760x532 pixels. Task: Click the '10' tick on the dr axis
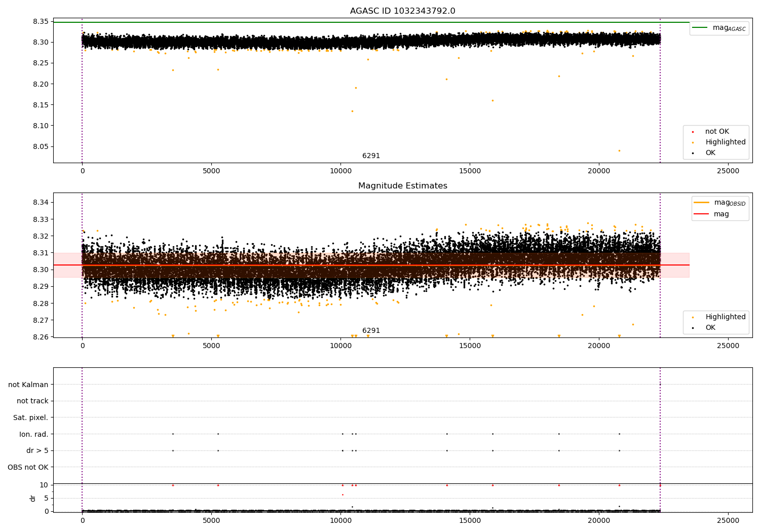[x=44, y=485]
